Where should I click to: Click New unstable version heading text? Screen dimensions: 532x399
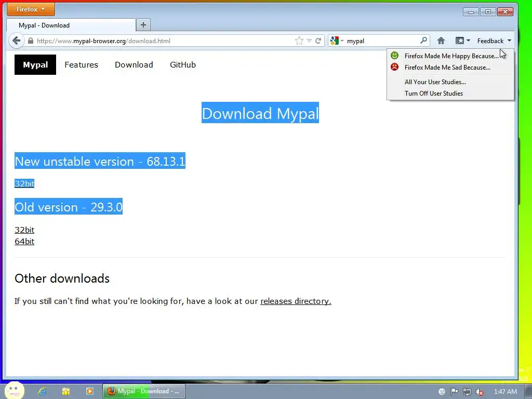click(x=100, y=161)
